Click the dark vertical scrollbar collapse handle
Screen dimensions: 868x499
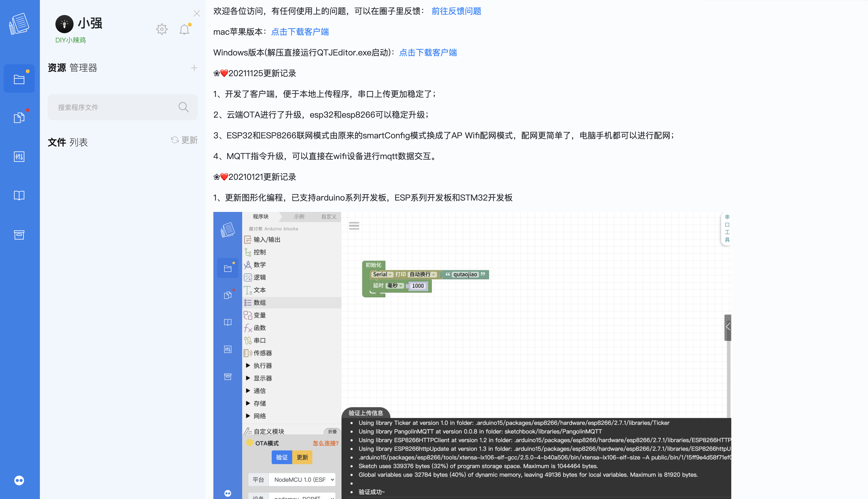(x=728, y=327)
